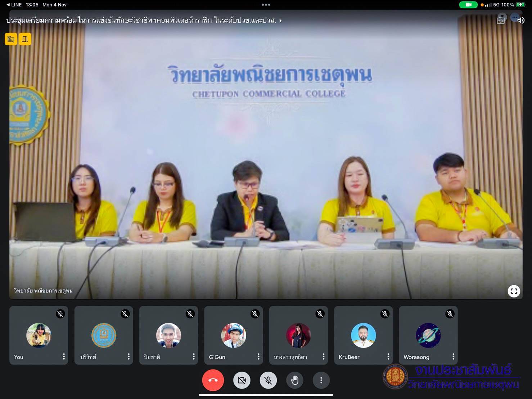Change audio output via speaker icon

(521, 20)
